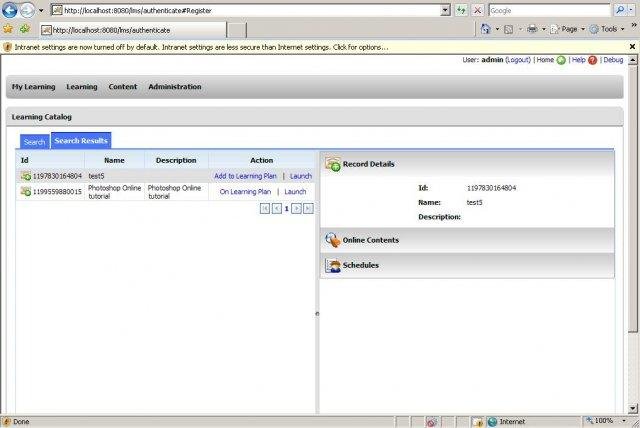Viewport: 640px width, 428px height.
Task: Go back with the browser Back arrow
Action: tap(9, 10)
